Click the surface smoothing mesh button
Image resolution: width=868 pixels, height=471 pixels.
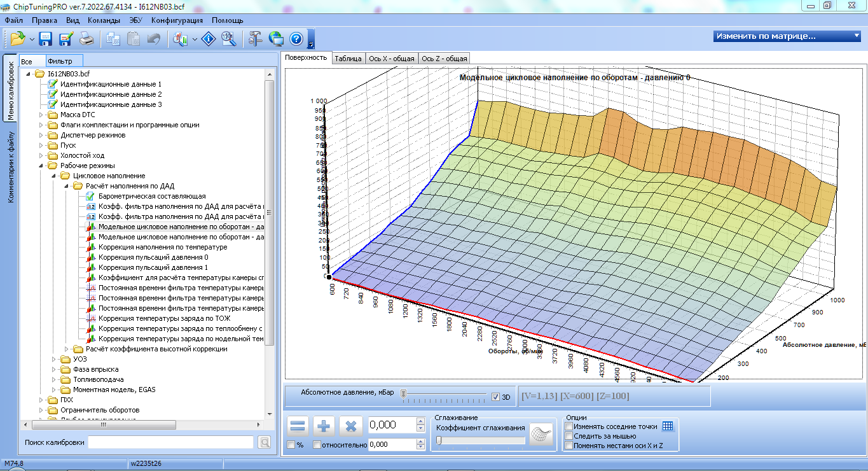pos(541,434)
